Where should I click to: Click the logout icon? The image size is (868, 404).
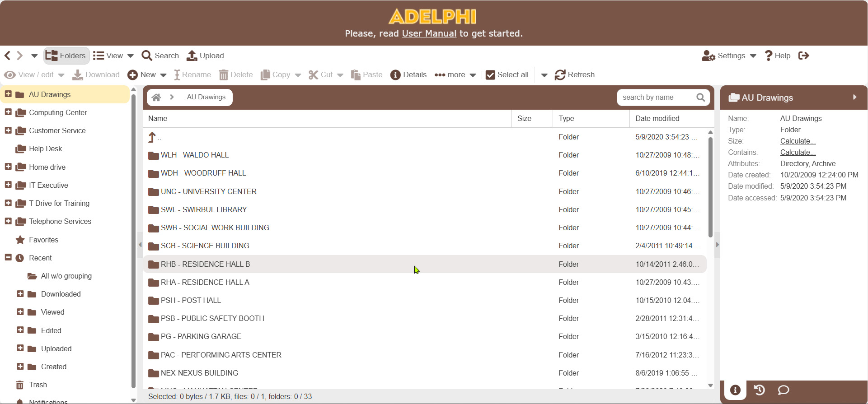pos(804,56)
